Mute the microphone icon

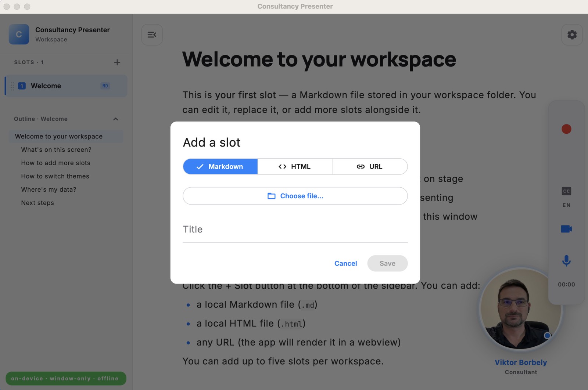click(566, 261)
